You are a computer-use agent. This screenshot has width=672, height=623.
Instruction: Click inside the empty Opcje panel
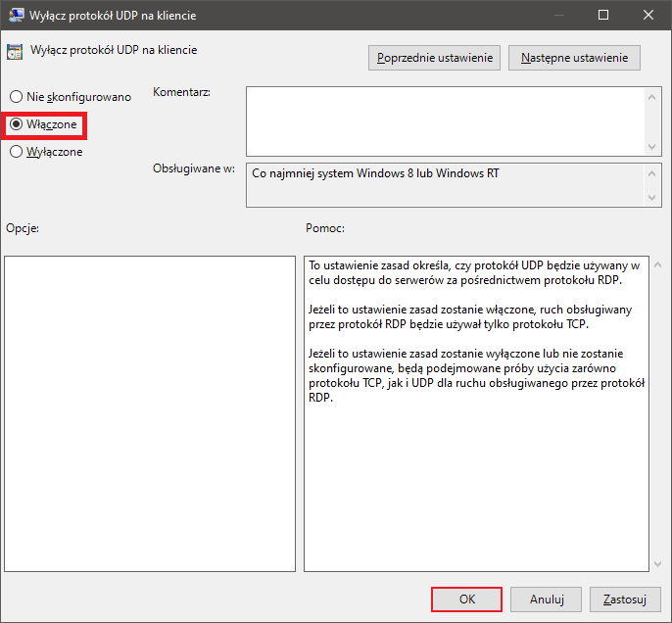pyautogui.click(x=150, y=413)
